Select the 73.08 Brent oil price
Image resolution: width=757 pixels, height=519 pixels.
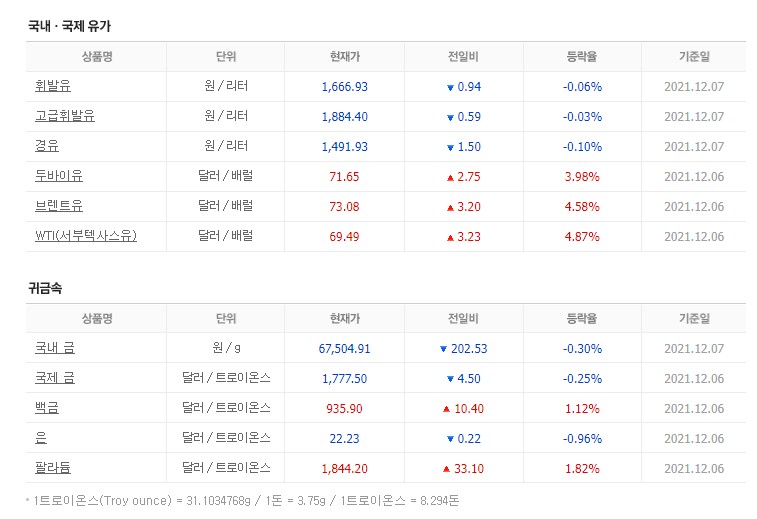[x=344, y=207]
